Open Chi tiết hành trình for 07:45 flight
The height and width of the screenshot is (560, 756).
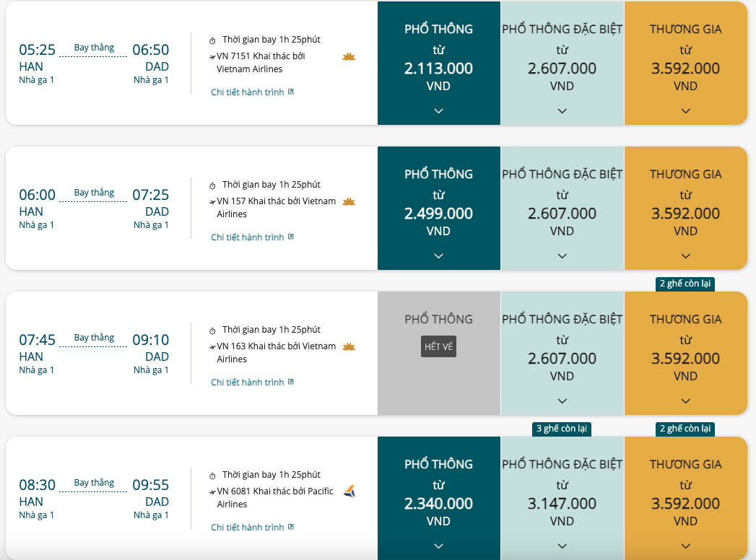point(248,382)
